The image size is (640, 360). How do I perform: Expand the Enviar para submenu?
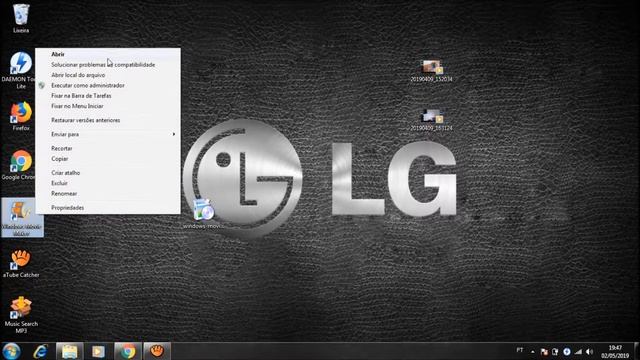(108, 134)
